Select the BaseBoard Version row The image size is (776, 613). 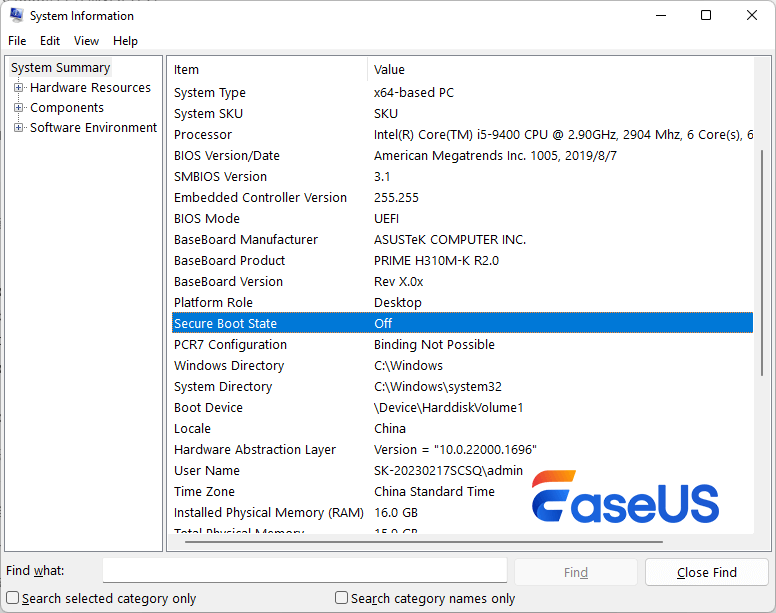tap(462, 282)
